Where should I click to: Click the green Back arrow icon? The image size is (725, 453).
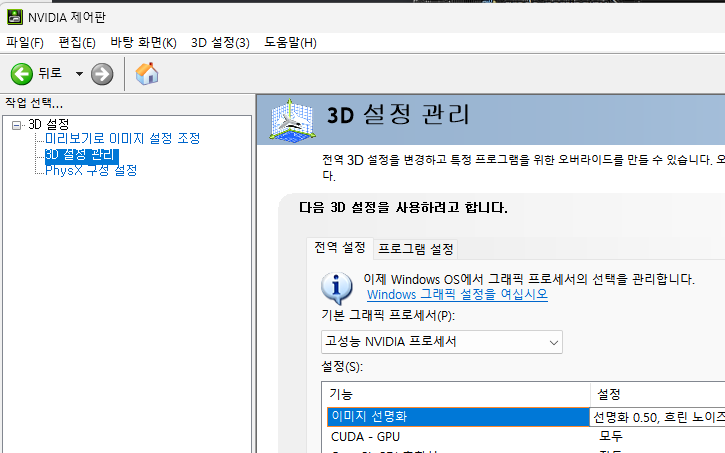click(x=21, y=74)
